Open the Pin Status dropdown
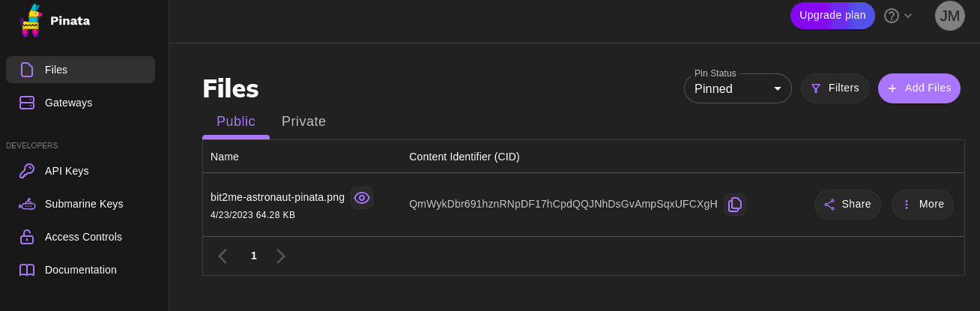This screenshot has height=311, width=980. click(x=738, y=88)
